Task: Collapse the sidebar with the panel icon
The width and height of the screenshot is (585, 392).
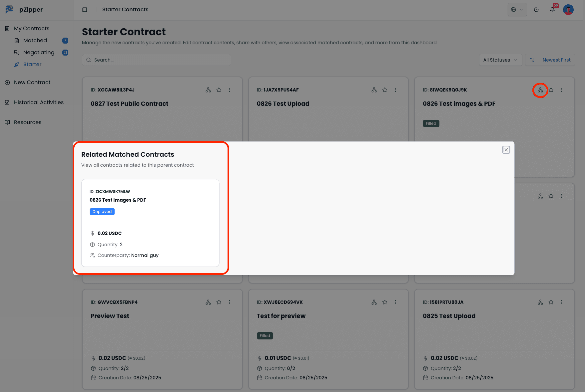Action: (x=85, y=10)
